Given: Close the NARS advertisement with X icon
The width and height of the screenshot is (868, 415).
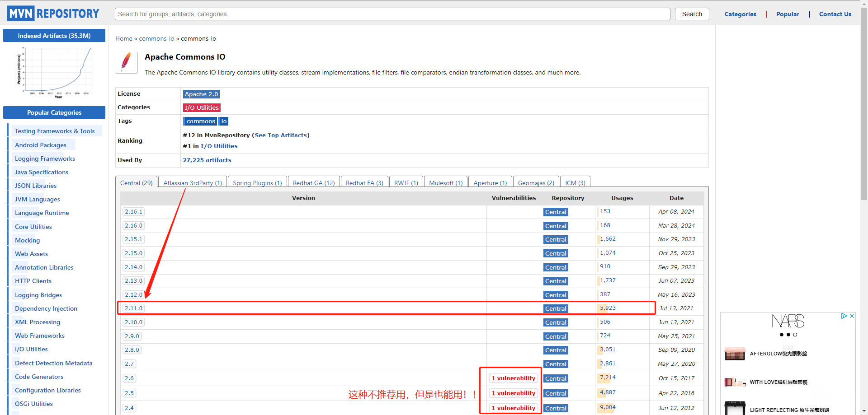Looking at the screenshot, I should tap(852, 316).
